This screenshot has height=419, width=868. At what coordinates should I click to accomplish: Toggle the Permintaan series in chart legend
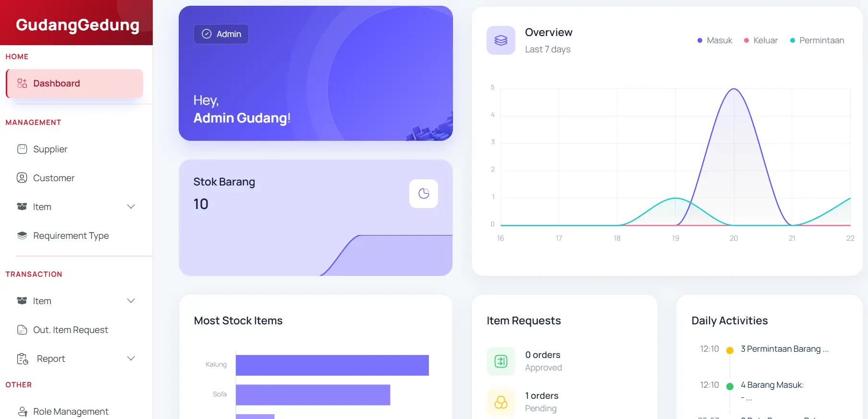coord(817,40)
